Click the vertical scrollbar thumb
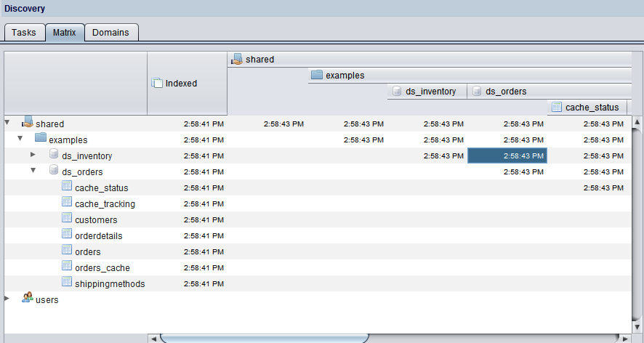Screen dimensions: 644x343 tap(637, 225)
